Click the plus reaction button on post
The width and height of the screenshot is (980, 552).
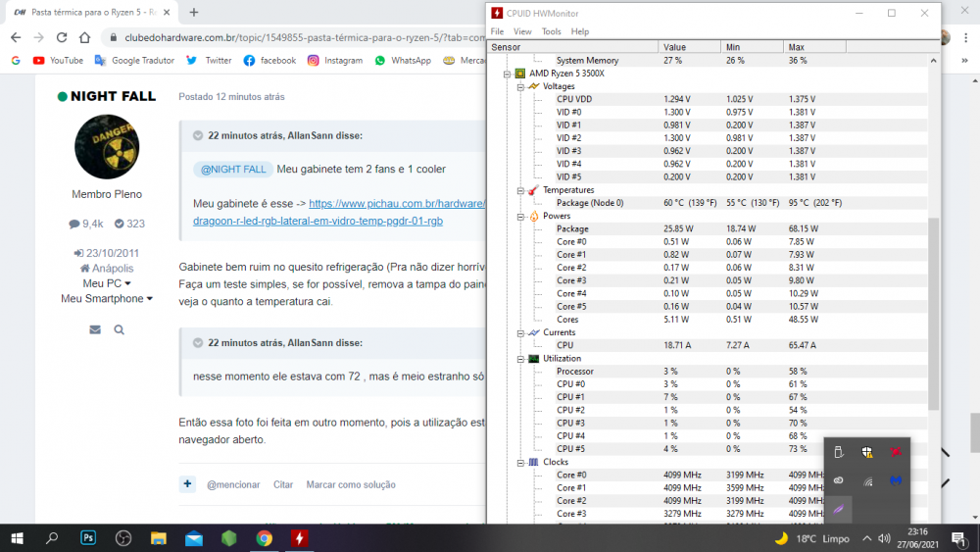(187, 484)
